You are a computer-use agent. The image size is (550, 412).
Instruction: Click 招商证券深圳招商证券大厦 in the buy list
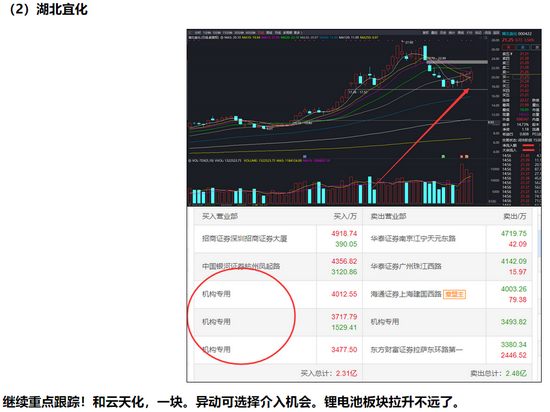click(244, 239)
